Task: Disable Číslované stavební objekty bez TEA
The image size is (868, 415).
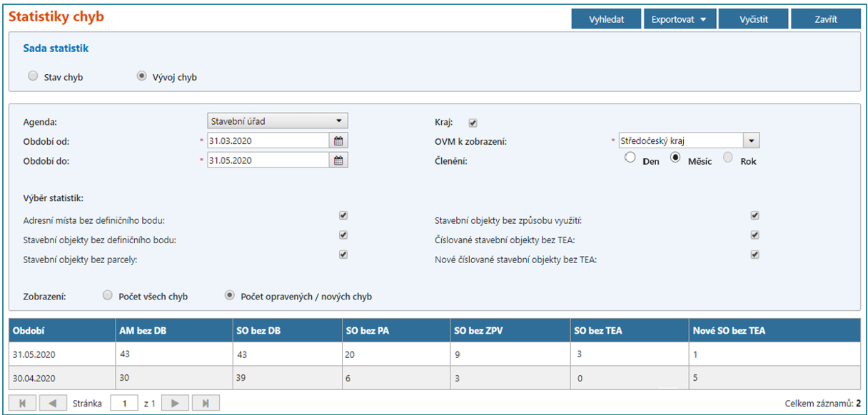Action: click(x=755, y=235)
